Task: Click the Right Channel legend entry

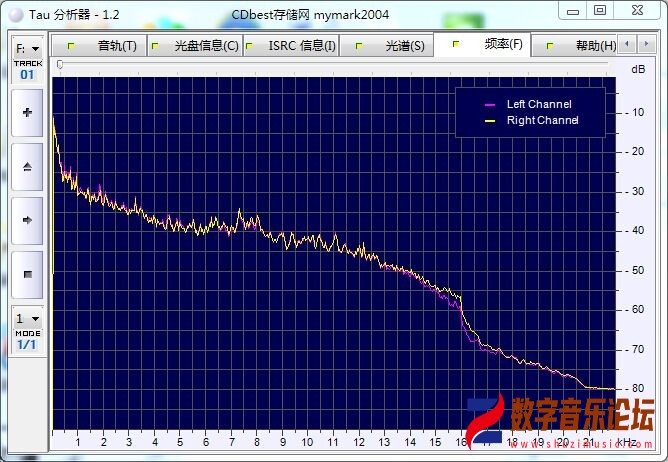Action: [542, 121]
